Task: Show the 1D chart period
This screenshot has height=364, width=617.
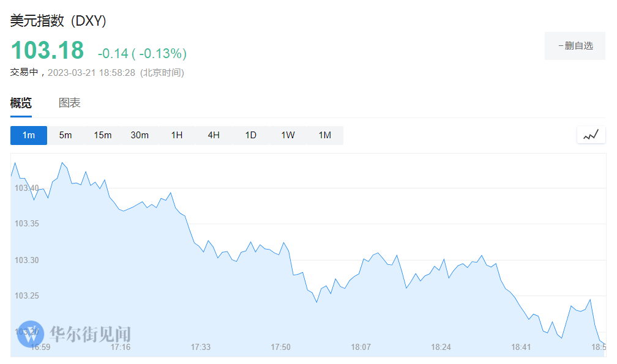Action: point(251,135)
